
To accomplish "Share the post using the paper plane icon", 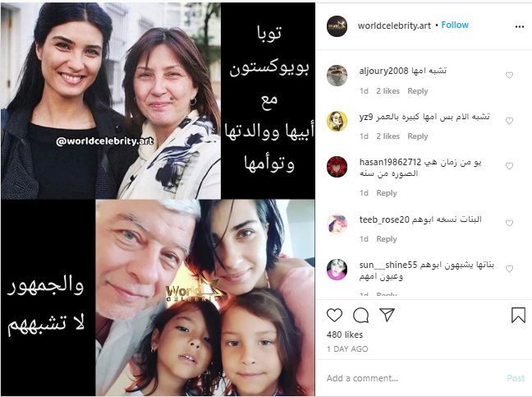I will pyautogui.click(x=387, y=315).
